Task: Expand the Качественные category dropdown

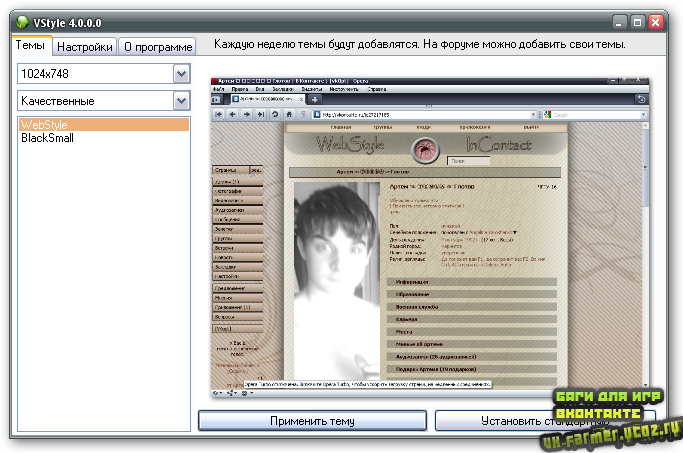Action: [x=182, y=101]
